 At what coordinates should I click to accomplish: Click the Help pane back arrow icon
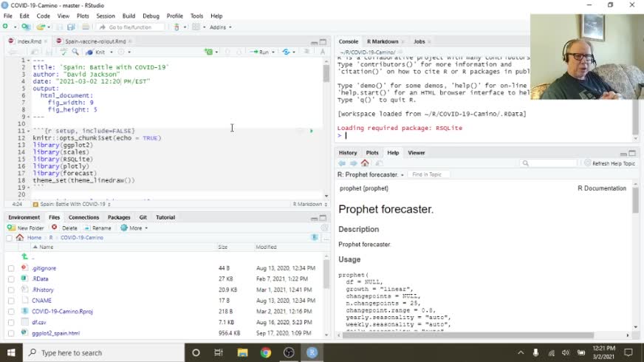342,163
